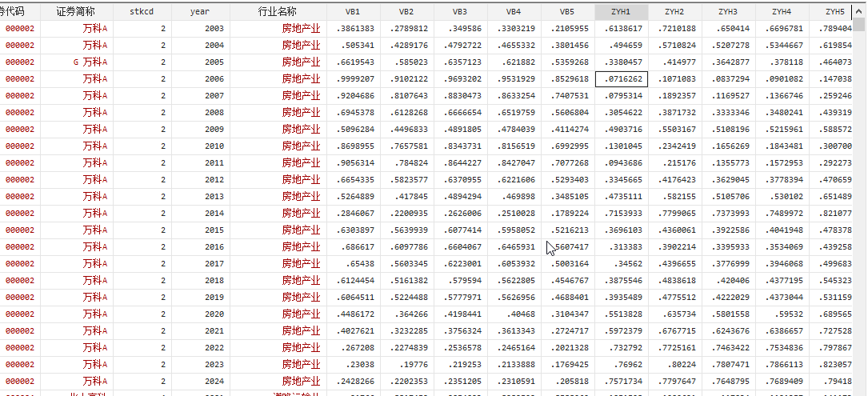Select the highlighted cell .0716262
Screen dimensions: 868x396
[621, 79]
